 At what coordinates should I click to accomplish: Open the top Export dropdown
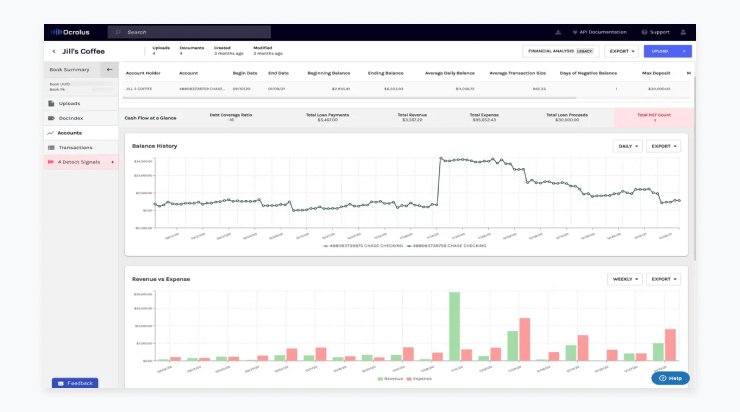622,51
